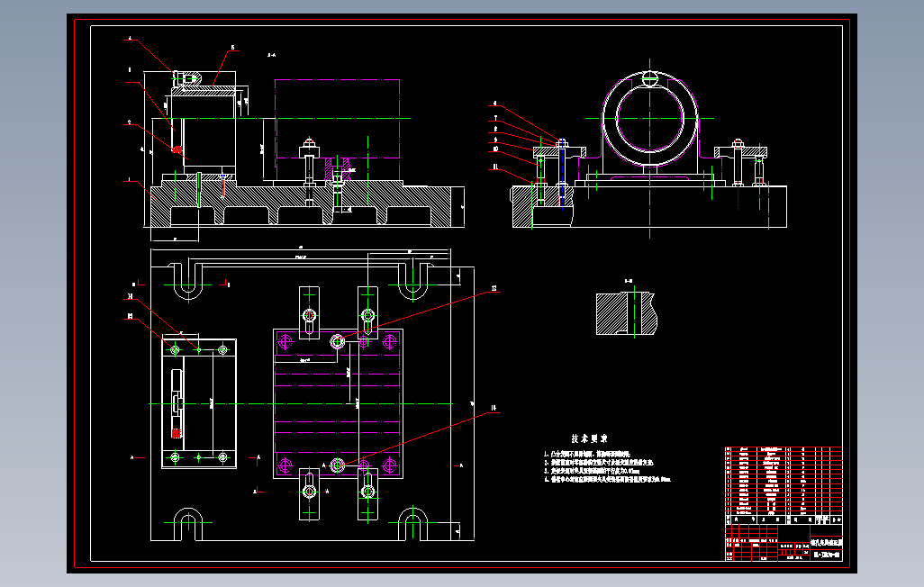Click the small hatched B-B detail section
The image size is (924, 587).
pos(626,313)
